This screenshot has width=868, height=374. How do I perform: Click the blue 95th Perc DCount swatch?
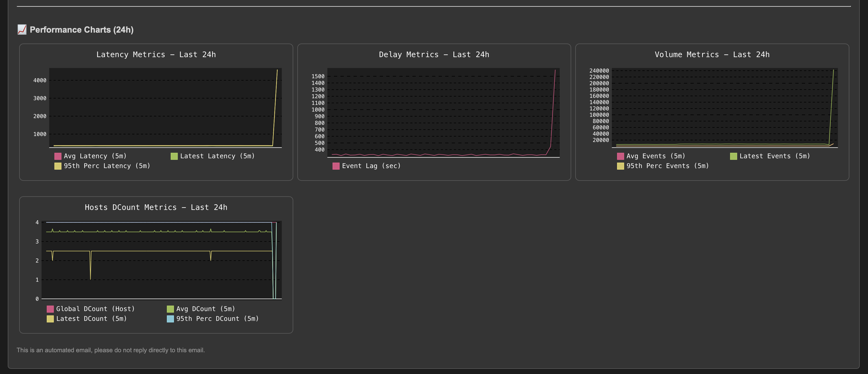(x=170, y=319)
